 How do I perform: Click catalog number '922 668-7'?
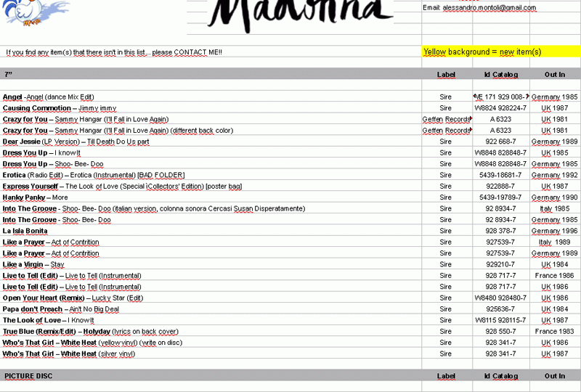500,142
